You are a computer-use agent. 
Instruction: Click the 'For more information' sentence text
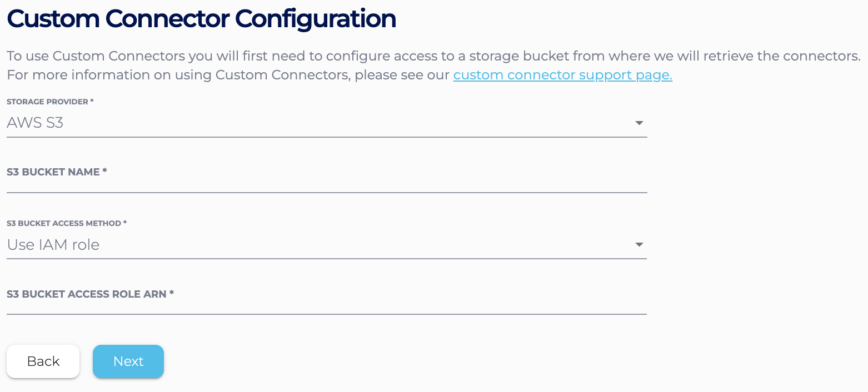[228, 75]
